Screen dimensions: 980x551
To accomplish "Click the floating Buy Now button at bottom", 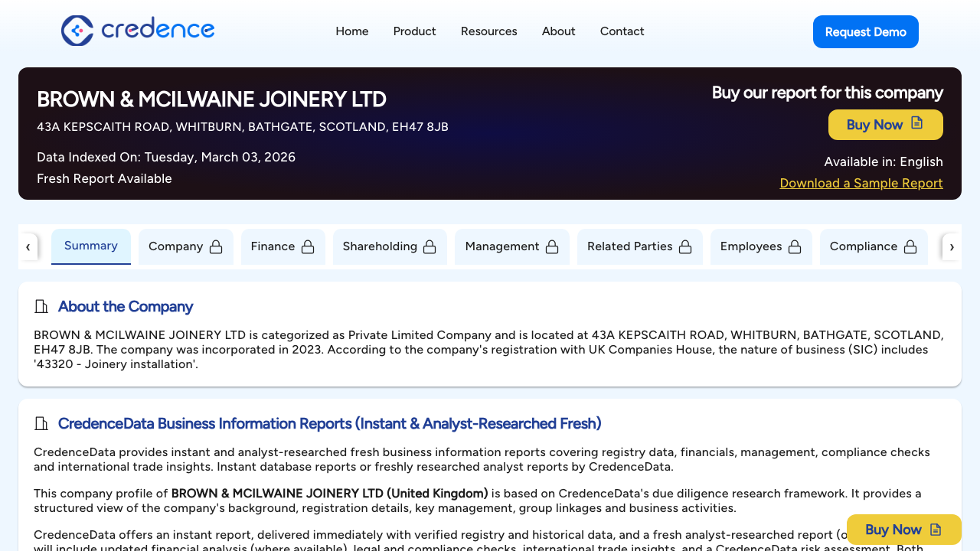I will tap(903, 529).
